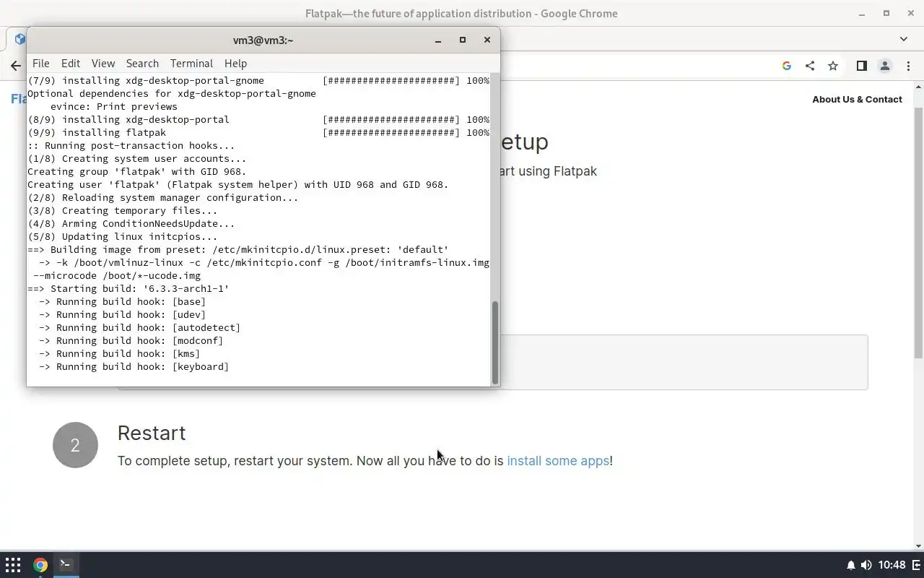
Task: Maximize the terminal window
Action: [463, 40]
